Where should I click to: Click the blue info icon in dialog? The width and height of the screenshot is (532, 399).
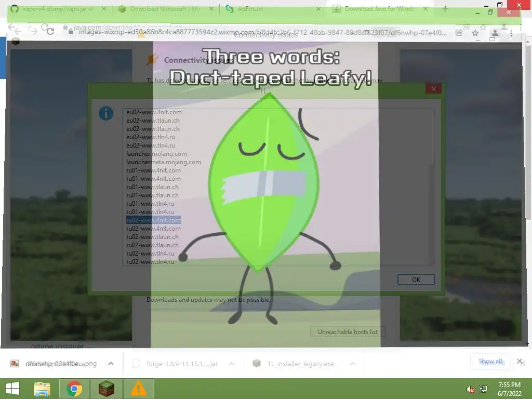tap(106, 113)
